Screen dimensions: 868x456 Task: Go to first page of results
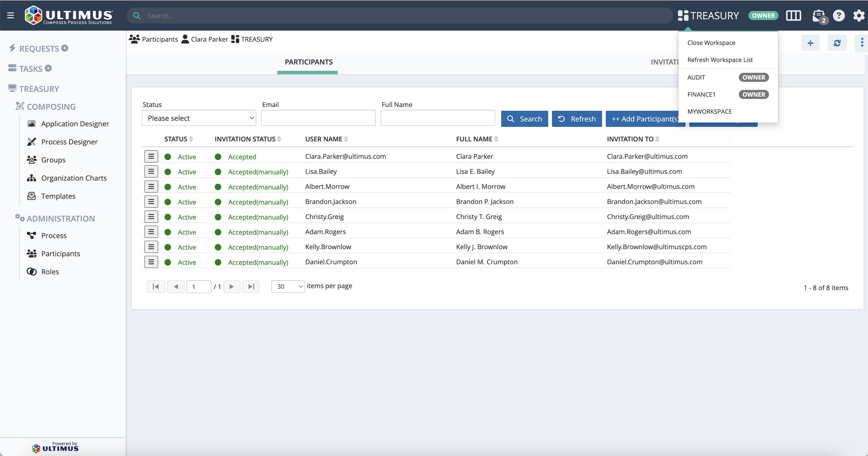click(x=156, y=287)
